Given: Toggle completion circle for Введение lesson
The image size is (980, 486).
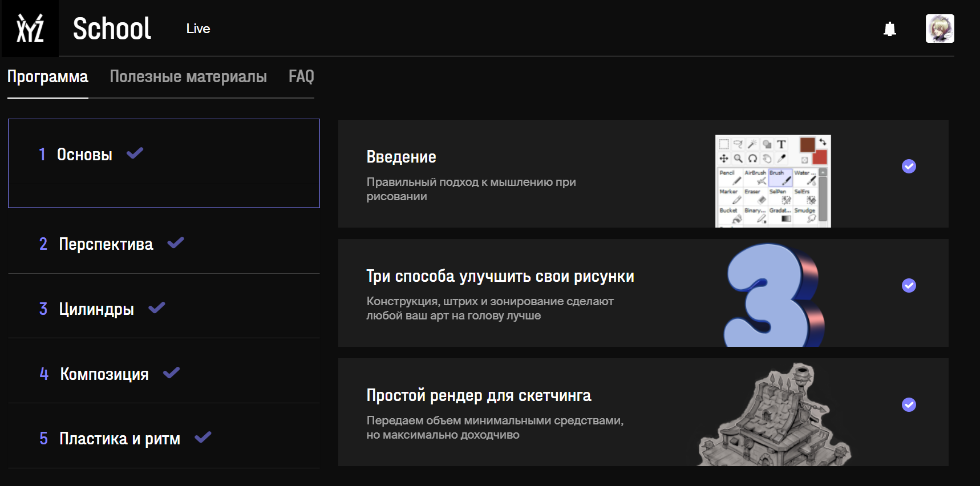Looking at the screenshot, I should (909, 166).
